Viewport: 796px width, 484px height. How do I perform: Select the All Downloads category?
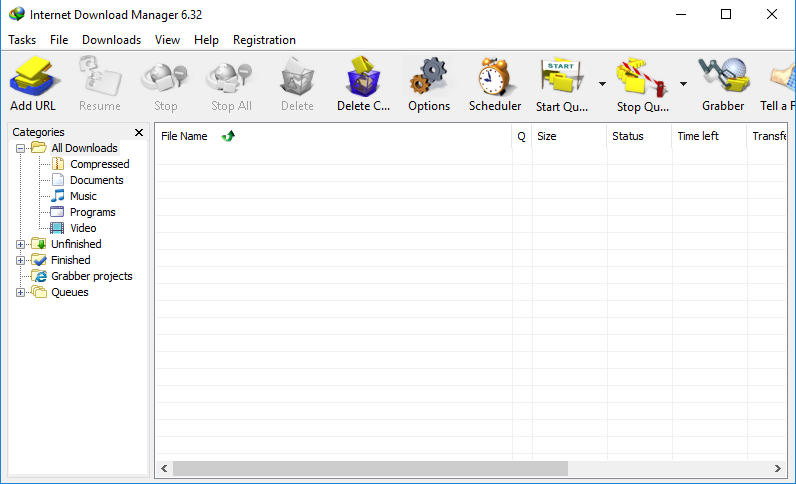click(x=84, y=148)
